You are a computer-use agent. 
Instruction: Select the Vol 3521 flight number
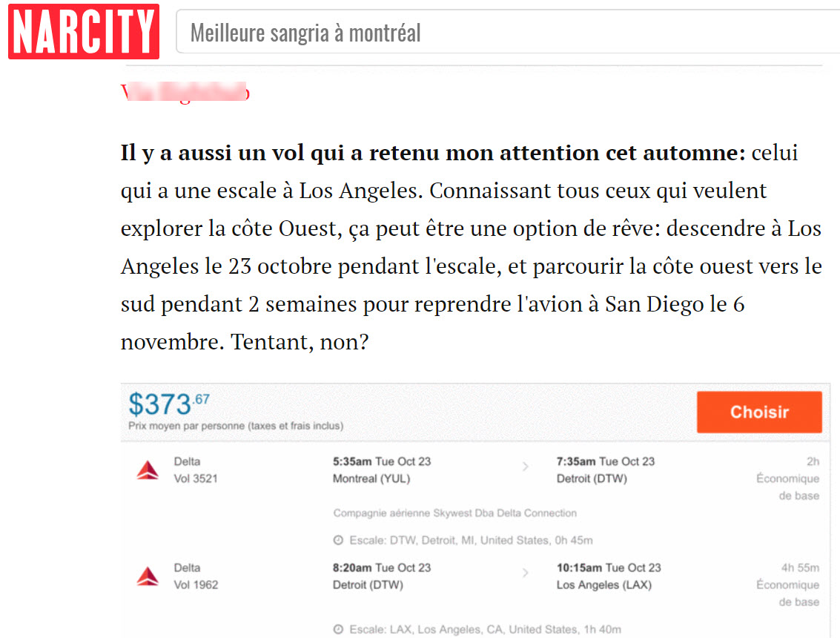point(196,479)
